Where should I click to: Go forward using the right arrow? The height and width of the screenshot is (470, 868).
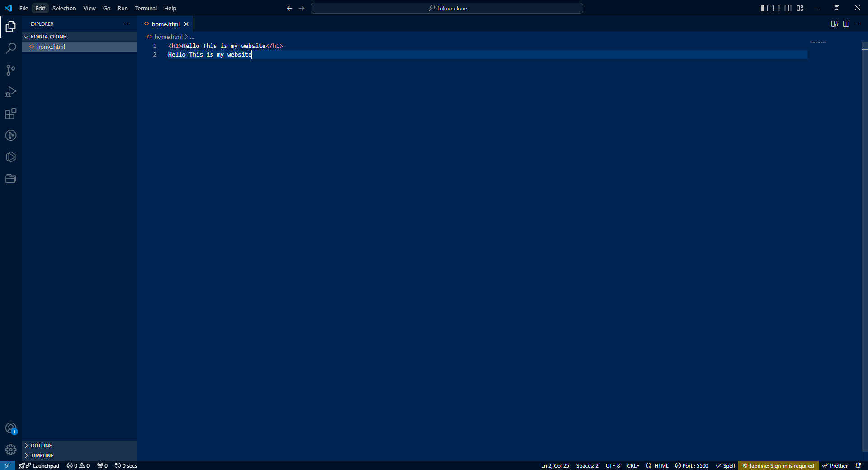tap(302, 8)
